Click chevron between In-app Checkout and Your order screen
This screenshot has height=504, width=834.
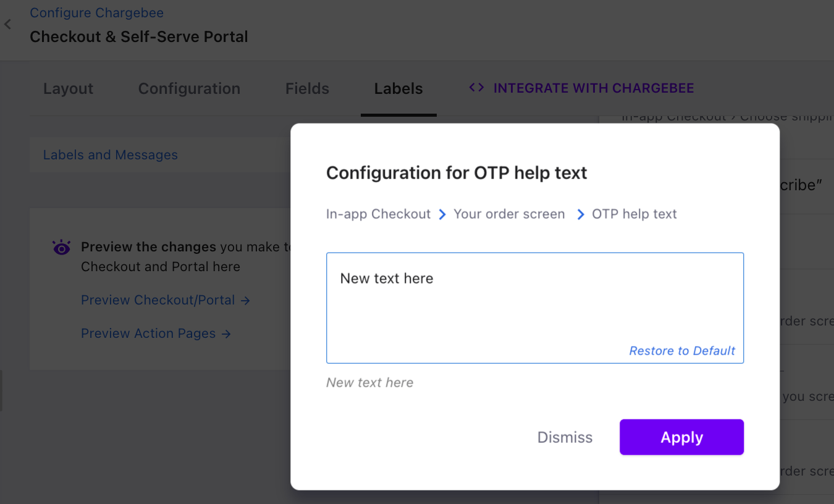(442, 214)
